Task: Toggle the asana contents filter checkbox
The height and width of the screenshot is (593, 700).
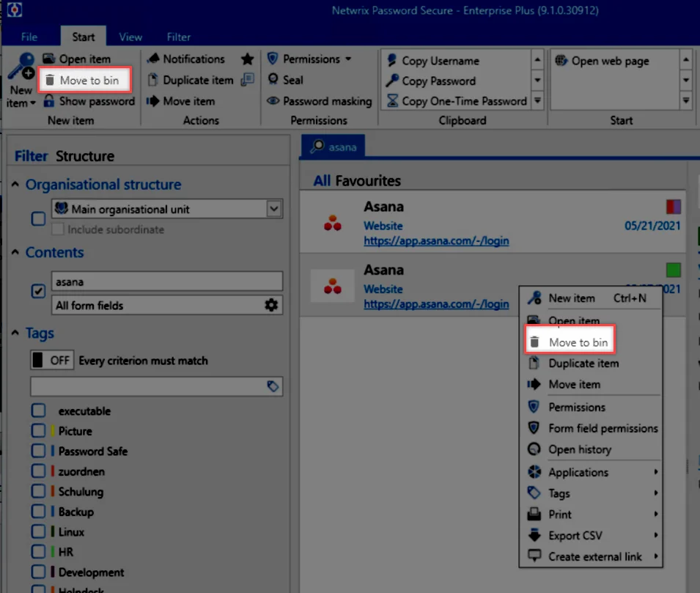Action: 38,291
